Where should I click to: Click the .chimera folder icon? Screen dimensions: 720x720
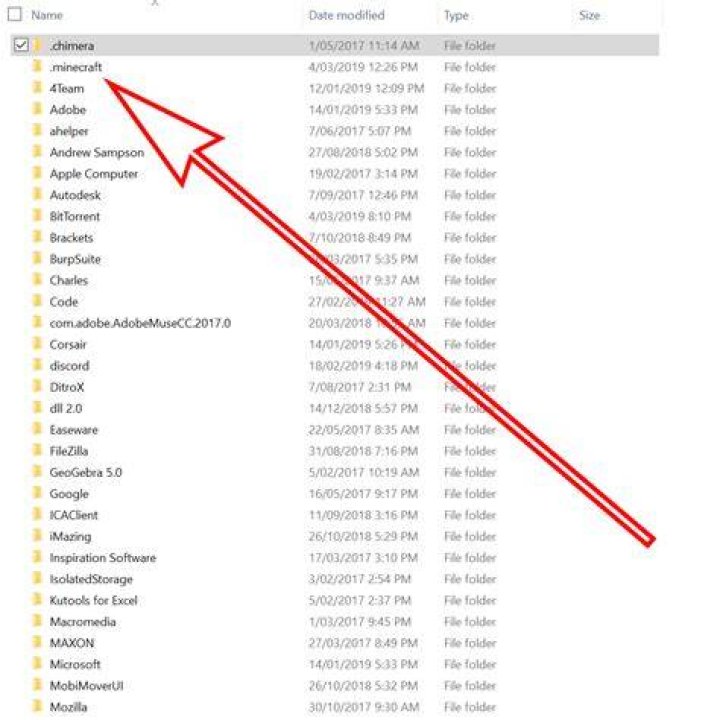tap(38, 45)
